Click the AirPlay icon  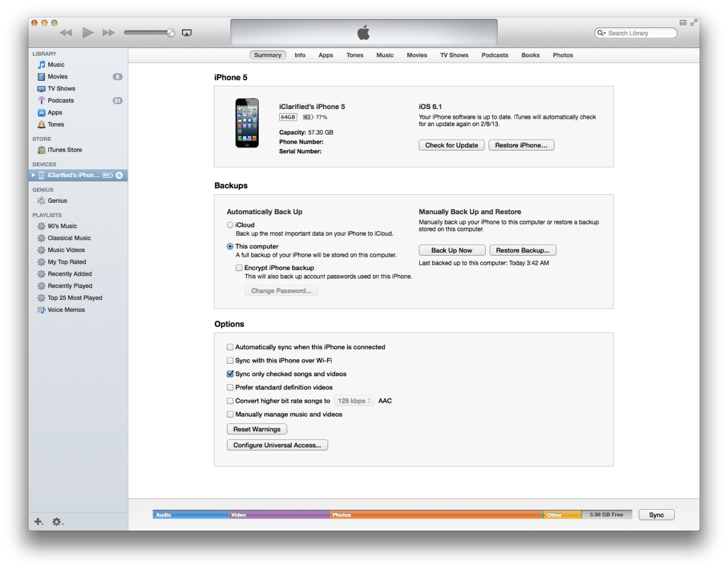(x=187, y=33)
